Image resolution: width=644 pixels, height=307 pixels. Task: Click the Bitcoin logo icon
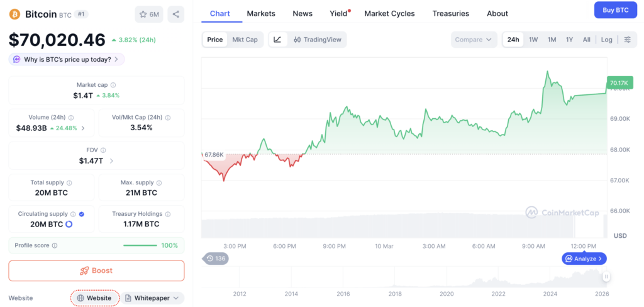click(x=15, y=14)
